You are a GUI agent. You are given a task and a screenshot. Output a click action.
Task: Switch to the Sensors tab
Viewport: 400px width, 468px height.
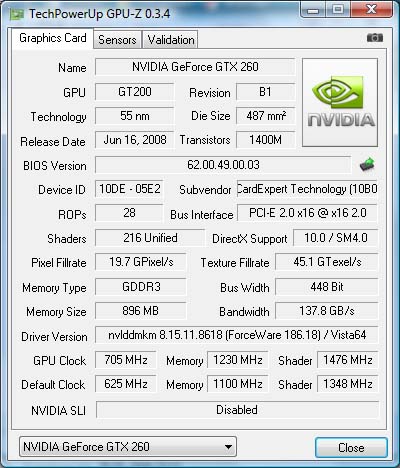[x=117, y=40]
